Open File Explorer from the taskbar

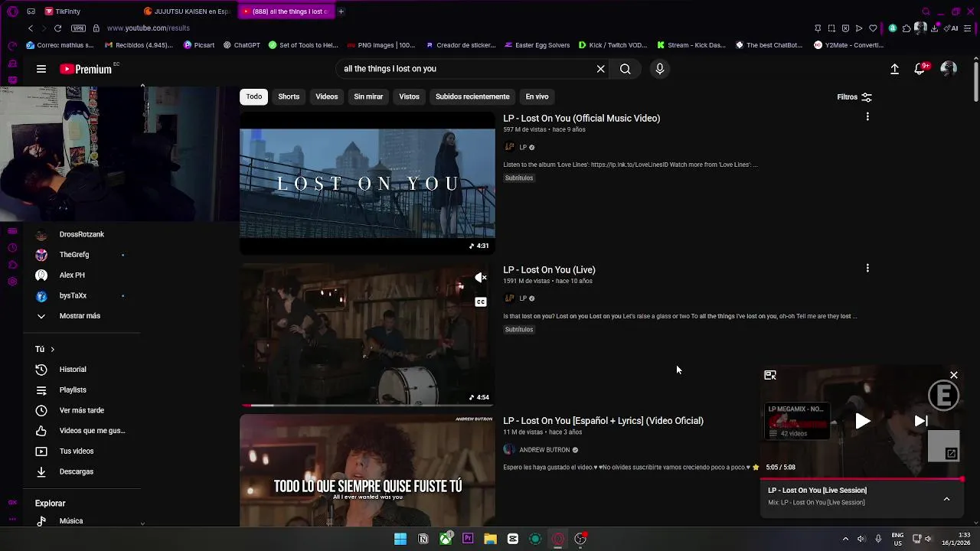(490, 539)
